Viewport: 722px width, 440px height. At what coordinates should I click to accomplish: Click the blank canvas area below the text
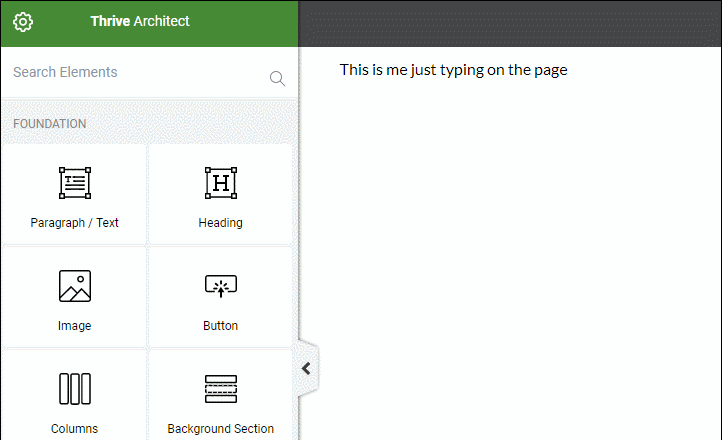tap(510, 250)
